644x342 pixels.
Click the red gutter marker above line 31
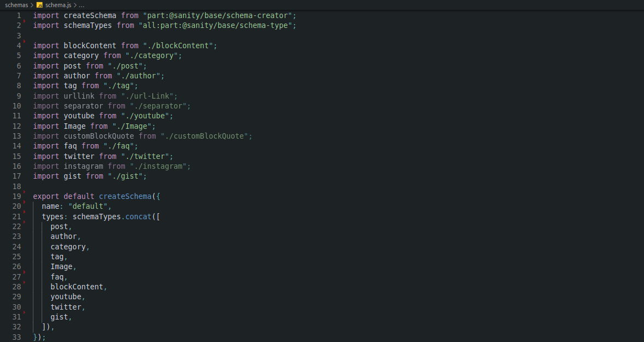tap(25, 312)
